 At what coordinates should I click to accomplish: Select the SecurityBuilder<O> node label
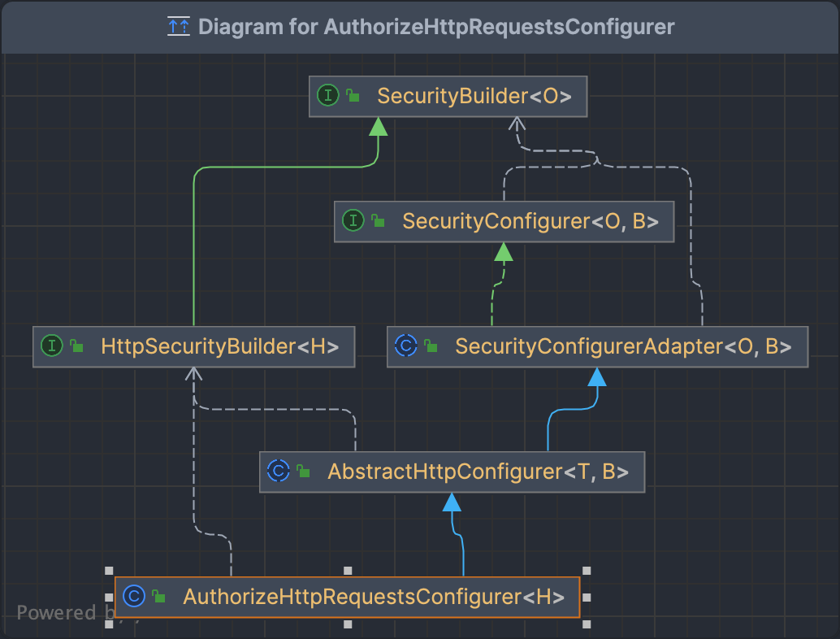474,96
